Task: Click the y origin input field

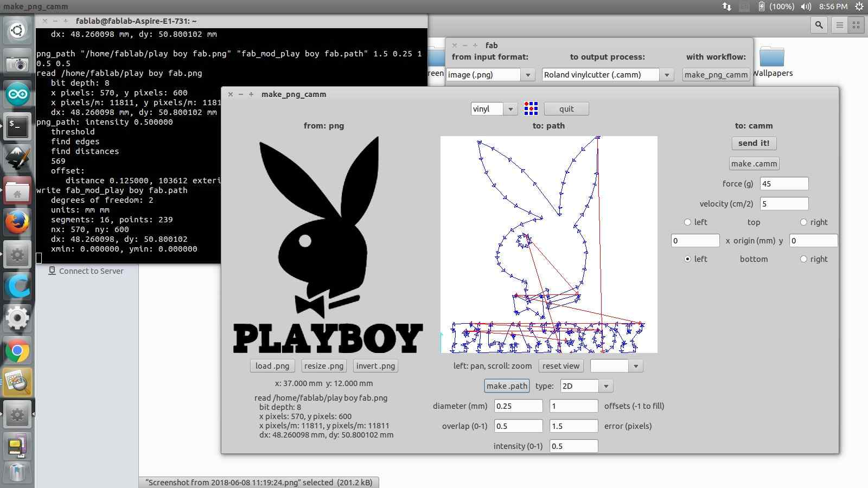Action: tap(813, 241)
